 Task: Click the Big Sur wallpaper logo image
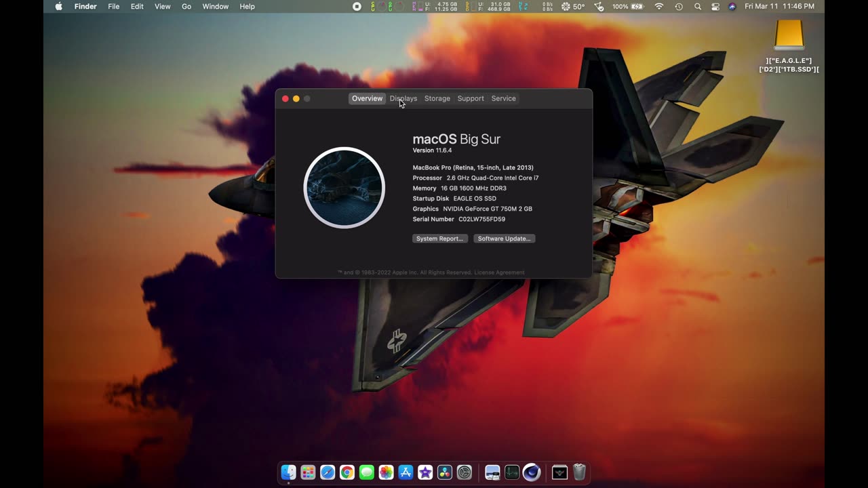click(x=344, y=188)
